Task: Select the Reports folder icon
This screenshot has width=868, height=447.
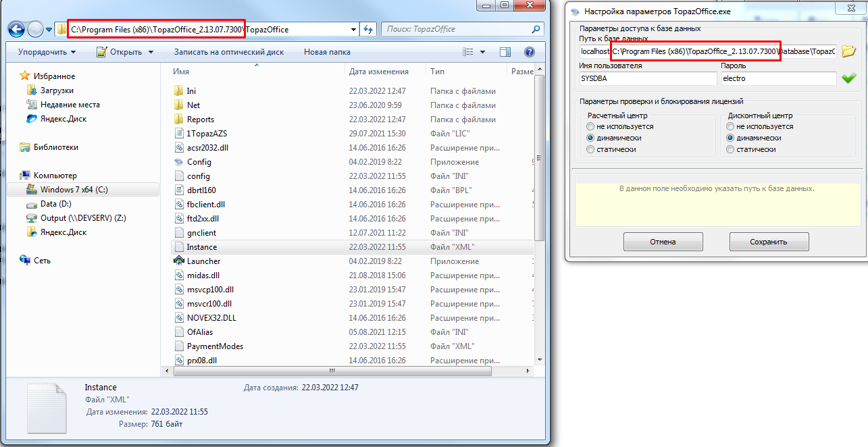Action: tap(179, 120)
